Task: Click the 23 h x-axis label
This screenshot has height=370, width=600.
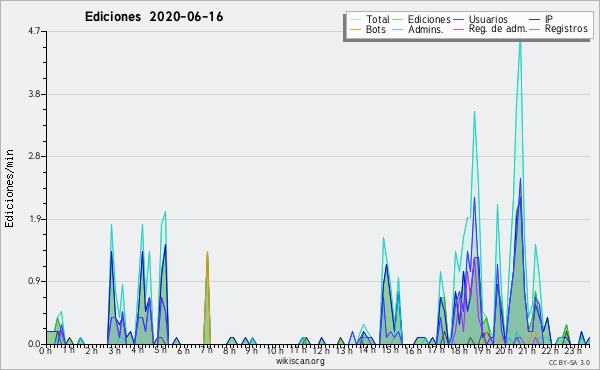Action: pos(573,351)
